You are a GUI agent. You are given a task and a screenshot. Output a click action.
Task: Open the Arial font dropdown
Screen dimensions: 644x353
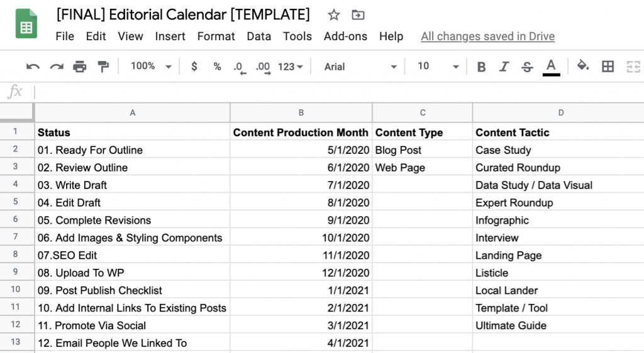point(360,67)
